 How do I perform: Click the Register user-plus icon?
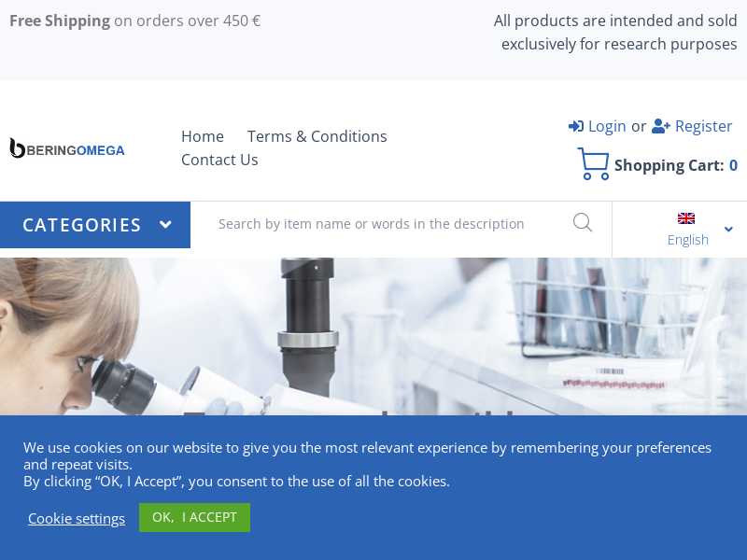click(x=661, y=126)
